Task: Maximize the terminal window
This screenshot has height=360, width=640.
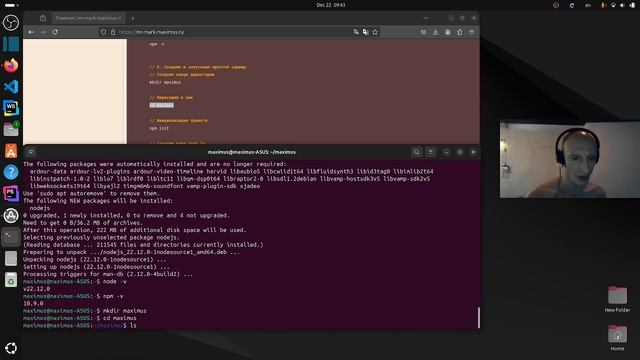Action: 460,152
